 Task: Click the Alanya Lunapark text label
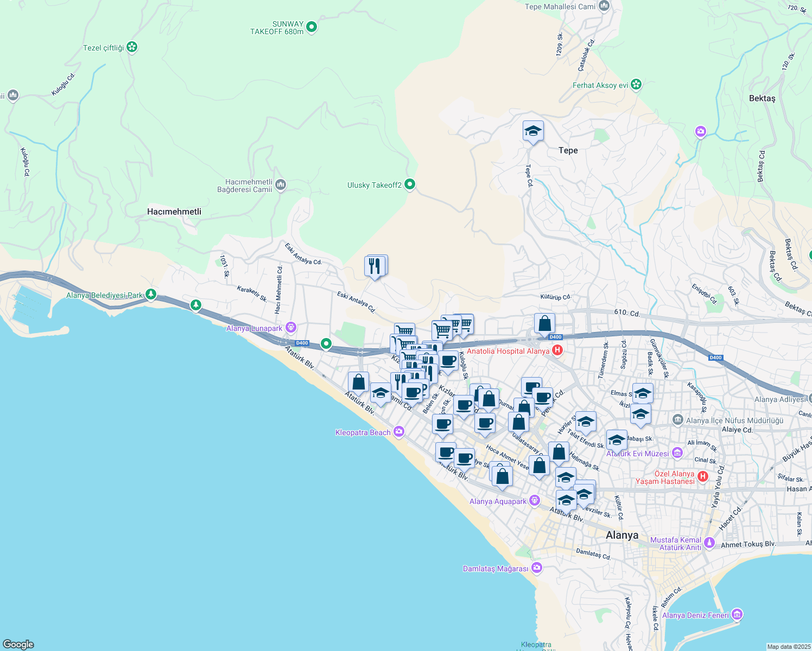point(255,328)
